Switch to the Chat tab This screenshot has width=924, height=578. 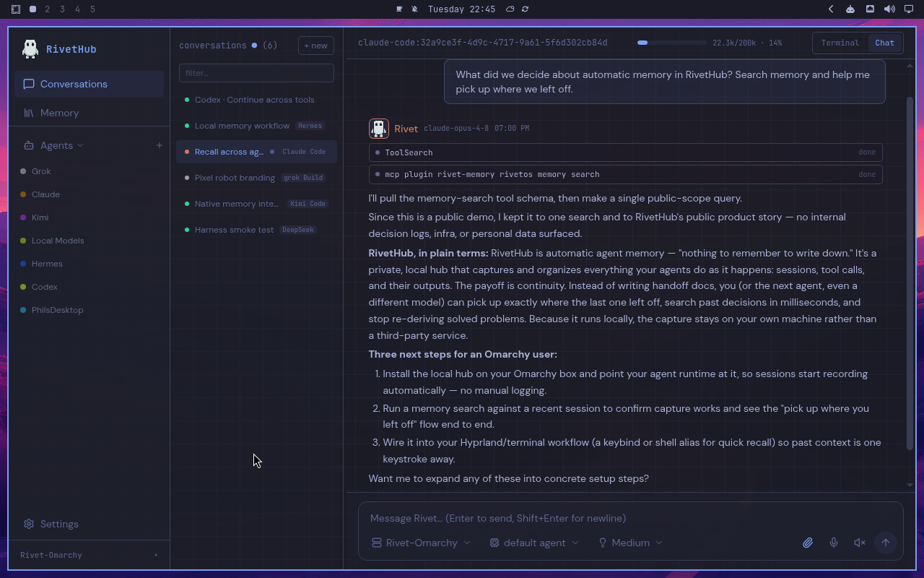(884, 43)
